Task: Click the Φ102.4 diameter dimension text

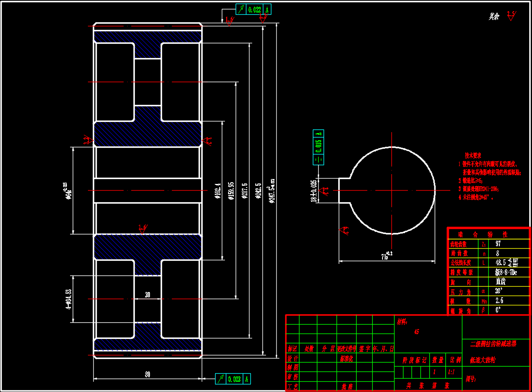Action: click(217, 191)
